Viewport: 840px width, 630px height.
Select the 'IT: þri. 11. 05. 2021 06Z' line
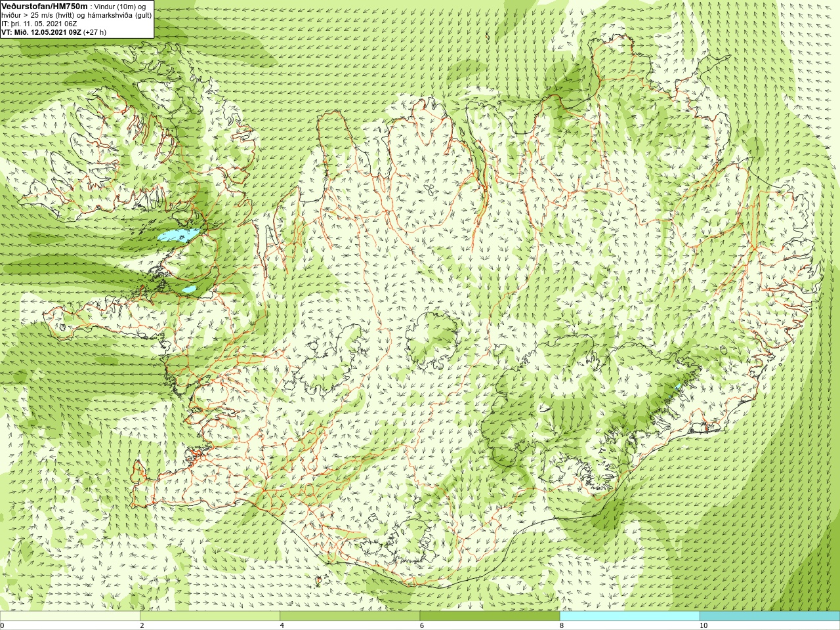pos(39,24)
